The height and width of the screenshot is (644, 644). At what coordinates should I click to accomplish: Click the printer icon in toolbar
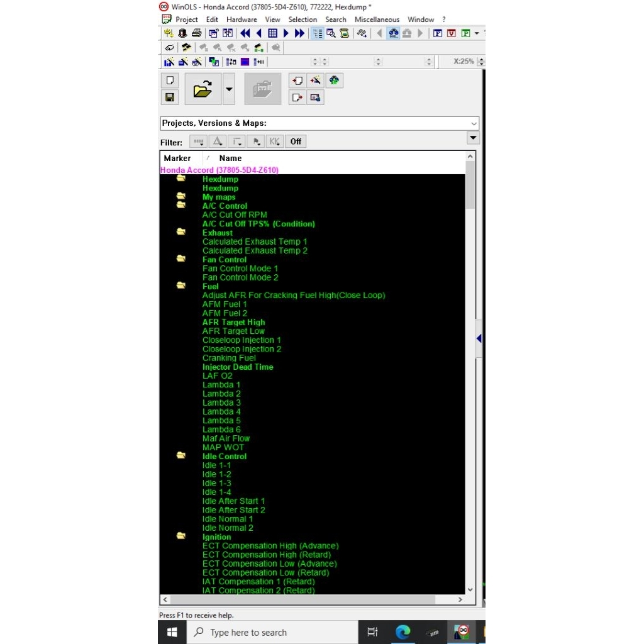196,33
